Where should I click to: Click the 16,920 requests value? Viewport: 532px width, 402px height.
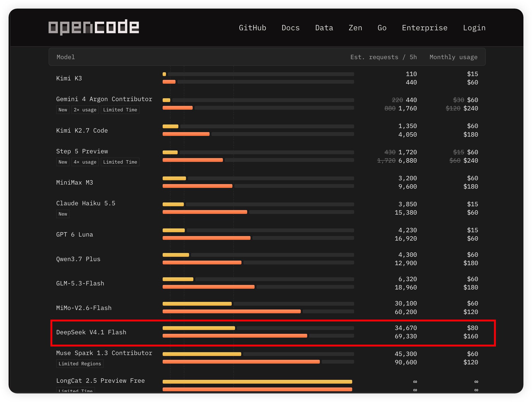pos(406,238)
